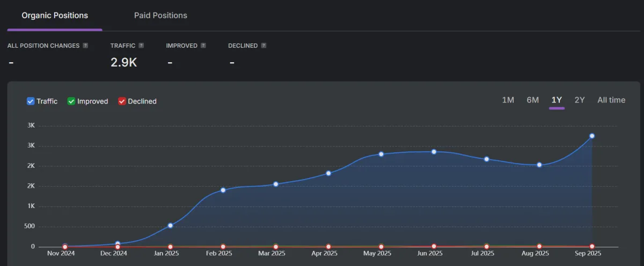Select the All time range
644x266 pixels.
(x=611, y=100)
